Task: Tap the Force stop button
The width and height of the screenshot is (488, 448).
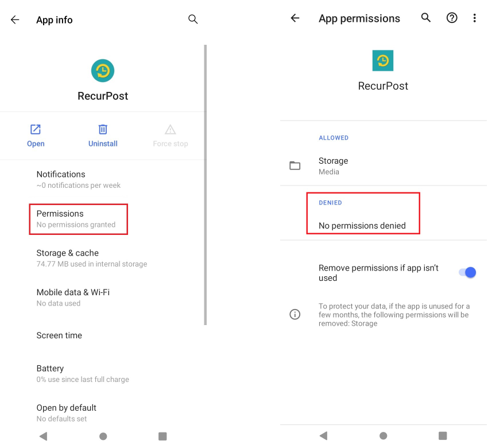Action: pos(171,136)
